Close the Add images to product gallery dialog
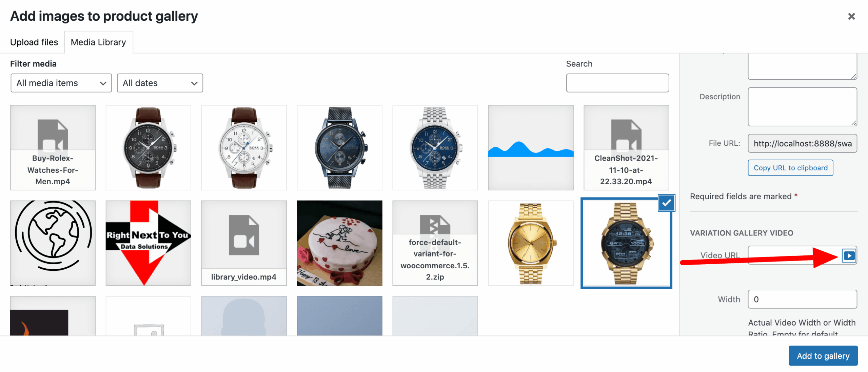 851,16
